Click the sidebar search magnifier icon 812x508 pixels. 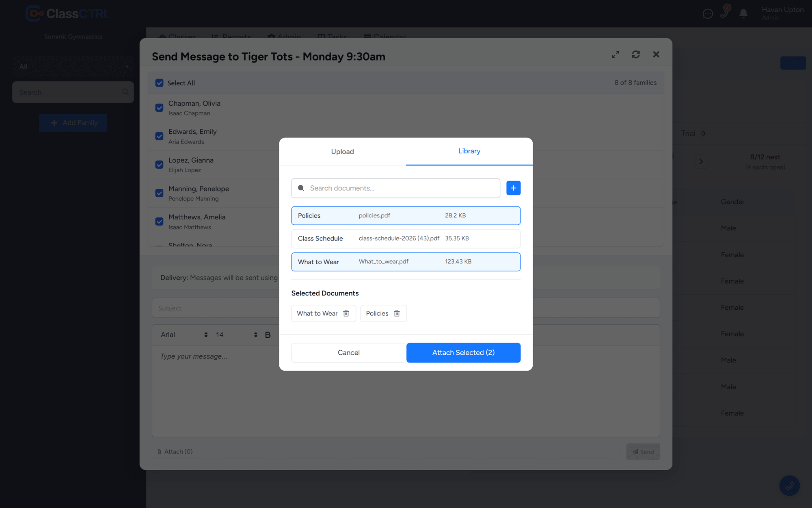[x=125, y=92]
